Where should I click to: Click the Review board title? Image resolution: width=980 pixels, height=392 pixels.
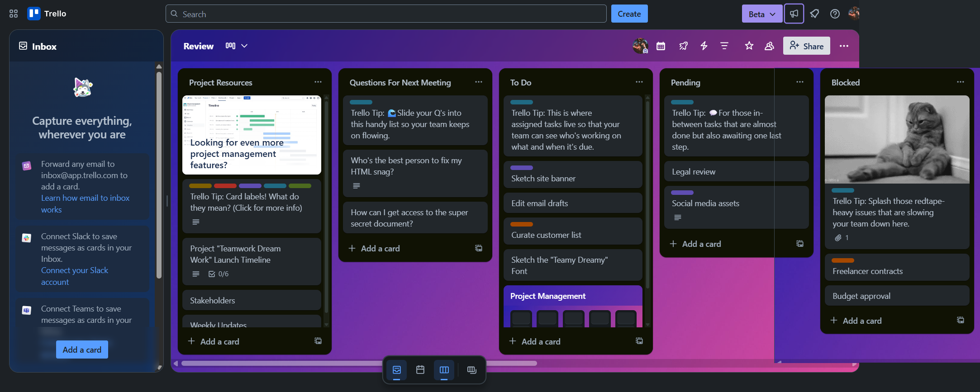tap(198, 46)
